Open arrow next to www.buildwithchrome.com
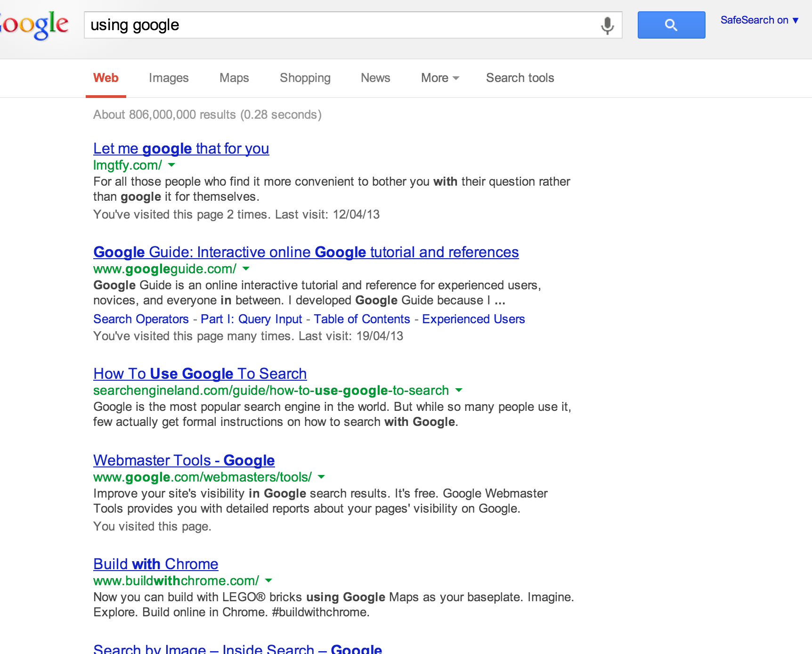 268,580
